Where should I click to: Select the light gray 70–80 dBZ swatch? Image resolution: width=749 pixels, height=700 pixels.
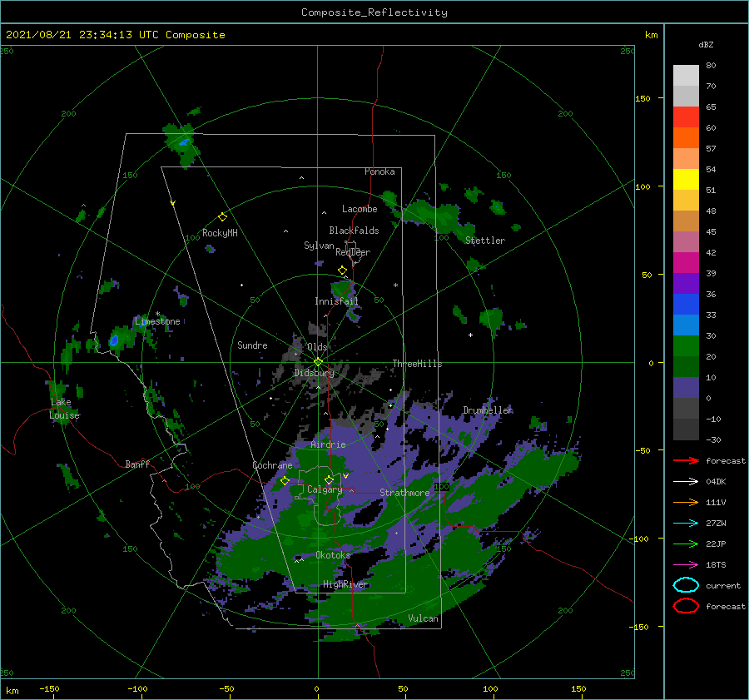pos(686,76)
